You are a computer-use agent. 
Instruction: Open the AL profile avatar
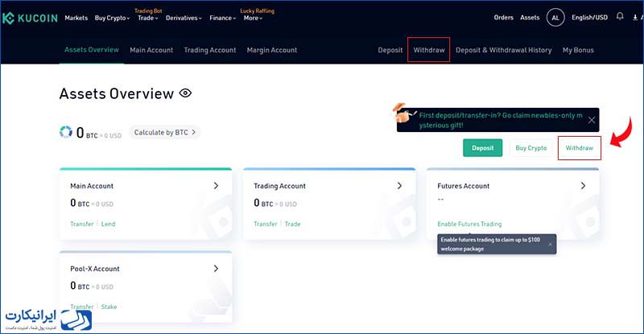tap(555, 18)
